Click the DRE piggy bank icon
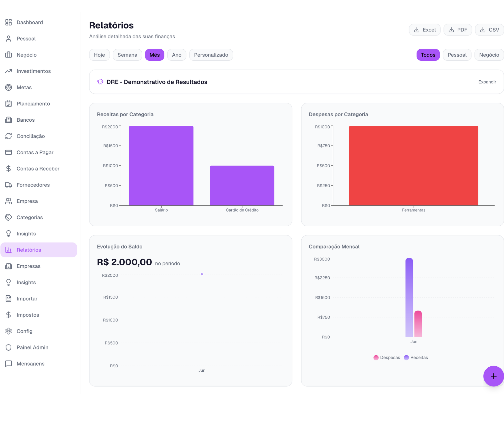 100,82
